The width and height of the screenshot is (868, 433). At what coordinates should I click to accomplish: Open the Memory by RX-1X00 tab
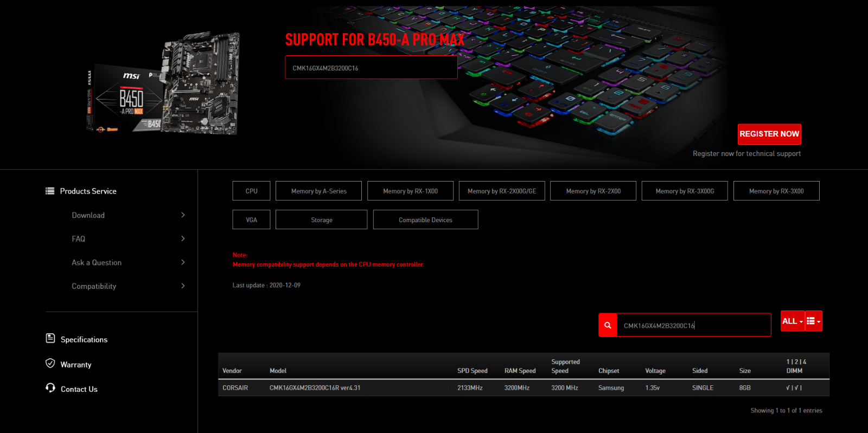click(x=410, y=191)
